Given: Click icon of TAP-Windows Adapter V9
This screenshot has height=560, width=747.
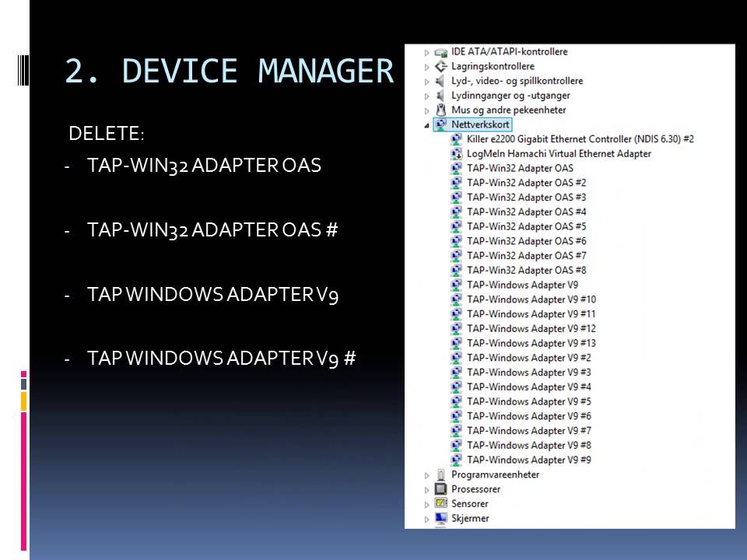Looking at the screenshot, I should (x=457, y=285).
